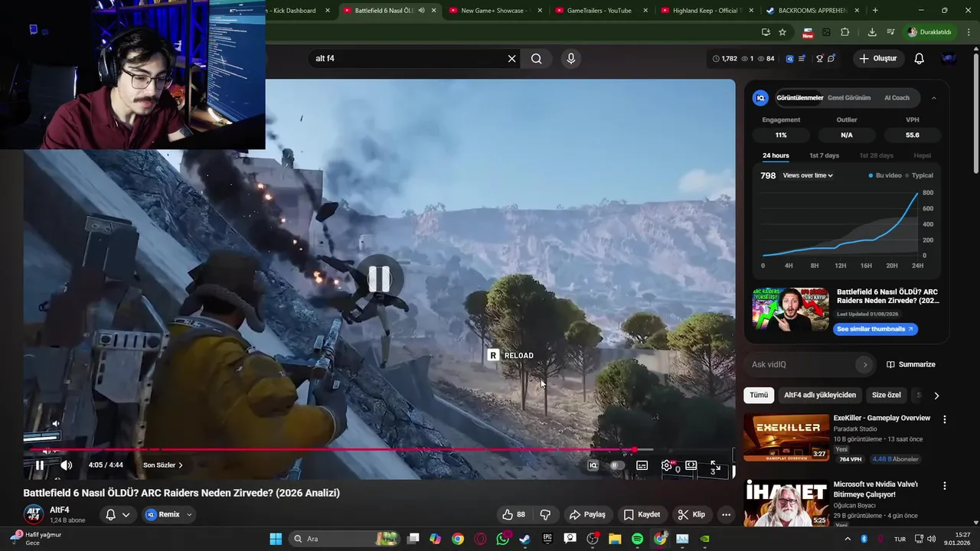
Task: Switch to the Kick Dashboard tab
Action: [x=295, y=11]
